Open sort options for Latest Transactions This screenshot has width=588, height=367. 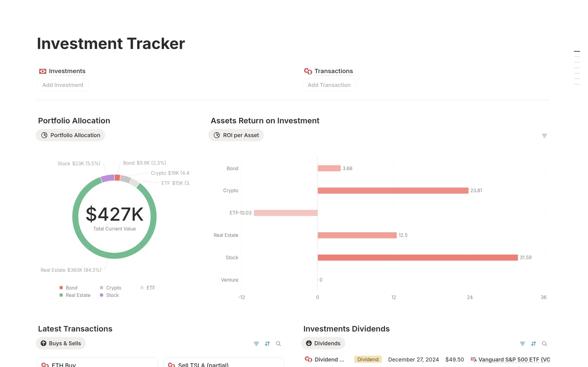pos(267,343)
